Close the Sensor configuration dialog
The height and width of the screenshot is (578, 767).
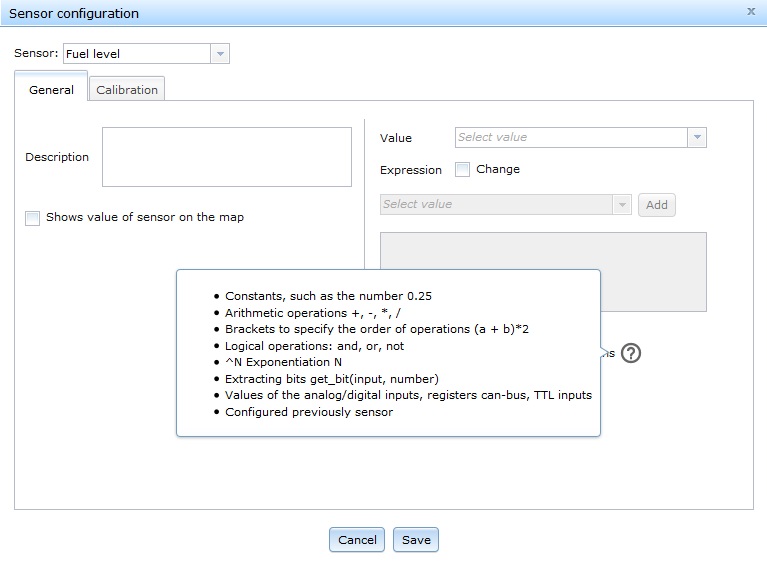click(751, 11)
